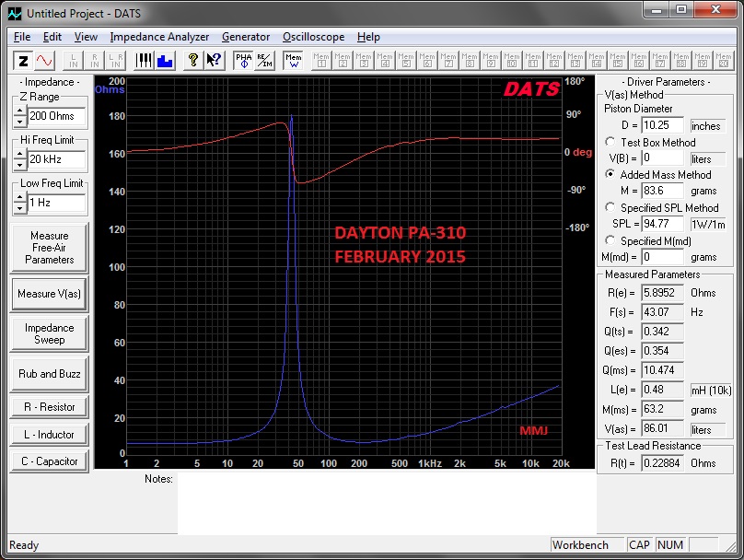Select the Specified SPL Method radio button
The width and height of the screenshot is (744, 560).
pos(610,207)
